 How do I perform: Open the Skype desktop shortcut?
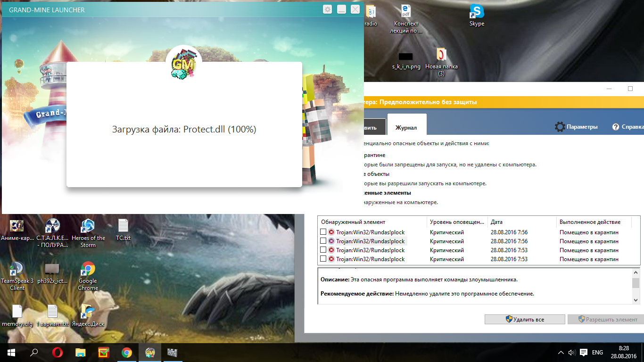477,16
